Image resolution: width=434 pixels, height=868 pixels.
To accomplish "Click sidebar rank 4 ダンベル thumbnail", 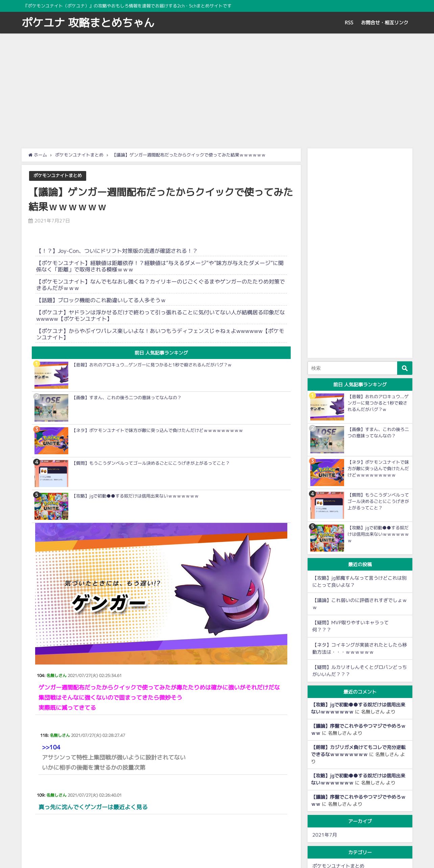I will (x=327, y=505).
